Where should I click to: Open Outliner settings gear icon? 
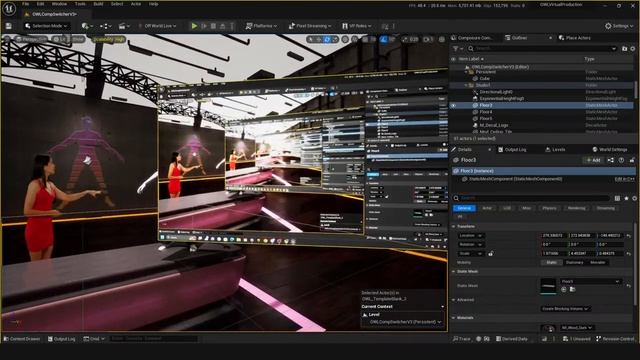pyautogui.click(x=633, y=49)
